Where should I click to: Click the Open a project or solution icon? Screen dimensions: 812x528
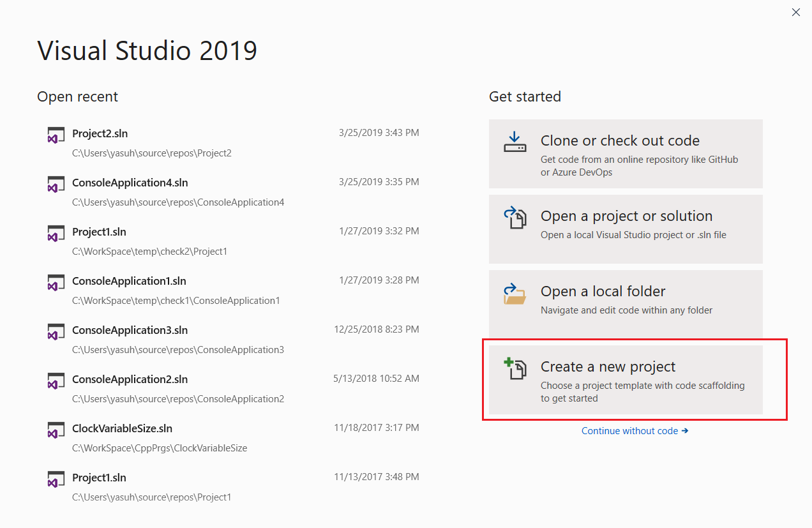515,218
